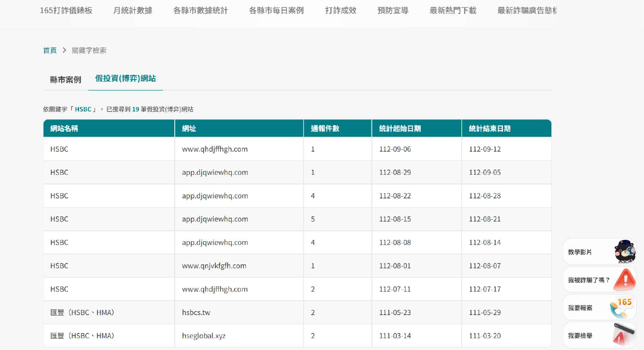Open 最新熱門下載 in the top menu
The height and width of the screenshot is (350, 644).
(x=453, y=10)
